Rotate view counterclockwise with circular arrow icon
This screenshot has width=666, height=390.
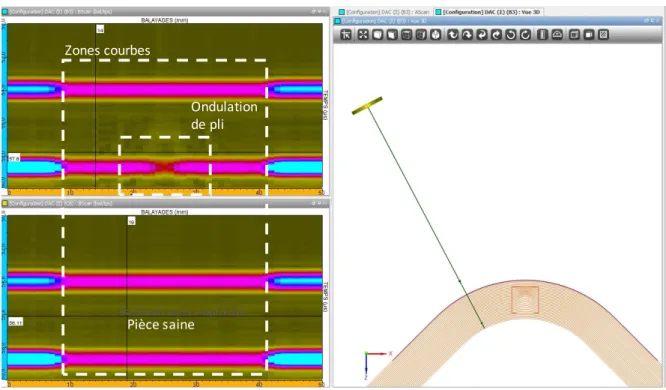(511, 35)
